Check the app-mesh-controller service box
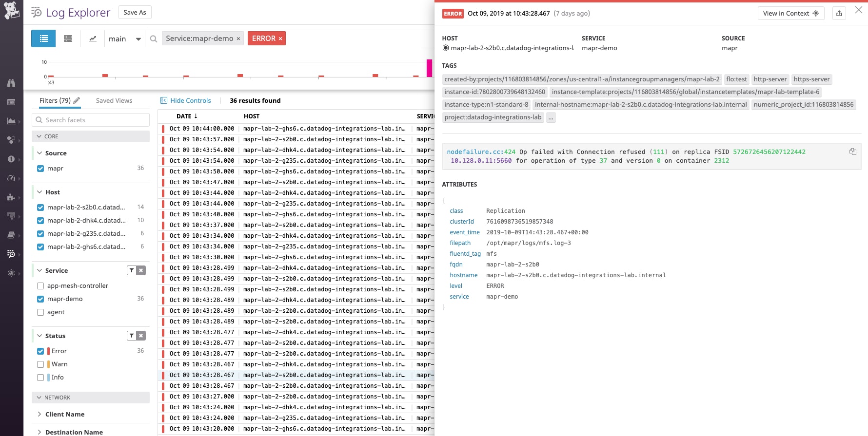This screenshot has height=436, width=868. click(40, 286)
